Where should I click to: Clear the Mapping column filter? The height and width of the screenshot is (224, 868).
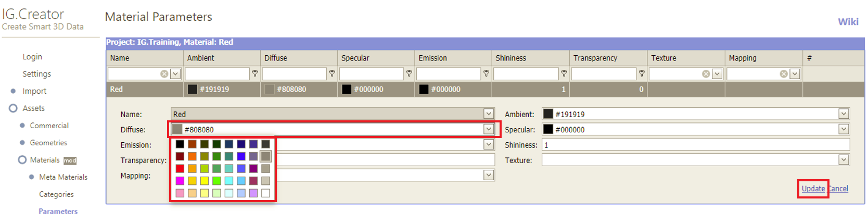click(784, 74)
